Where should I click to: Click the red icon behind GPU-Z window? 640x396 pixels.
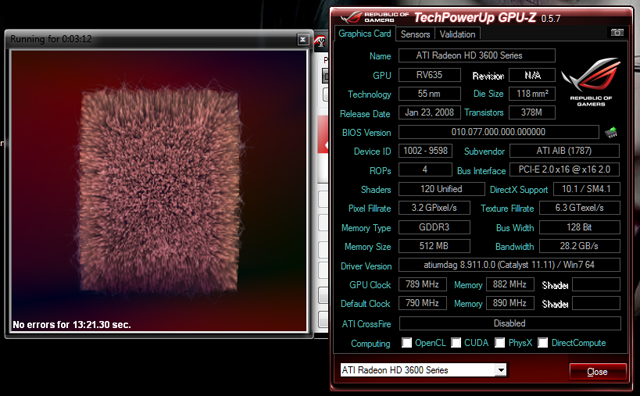coord(320,42)
